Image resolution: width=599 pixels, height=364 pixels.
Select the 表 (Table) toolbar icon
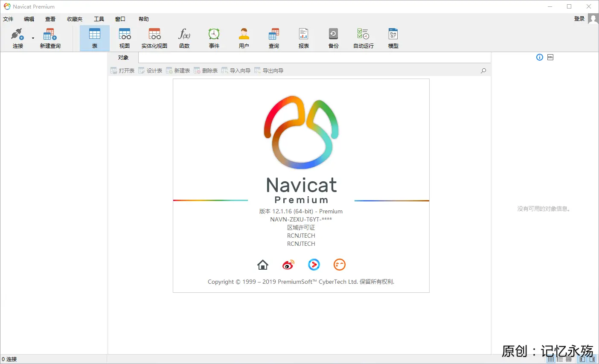click(x=95, y=38)
